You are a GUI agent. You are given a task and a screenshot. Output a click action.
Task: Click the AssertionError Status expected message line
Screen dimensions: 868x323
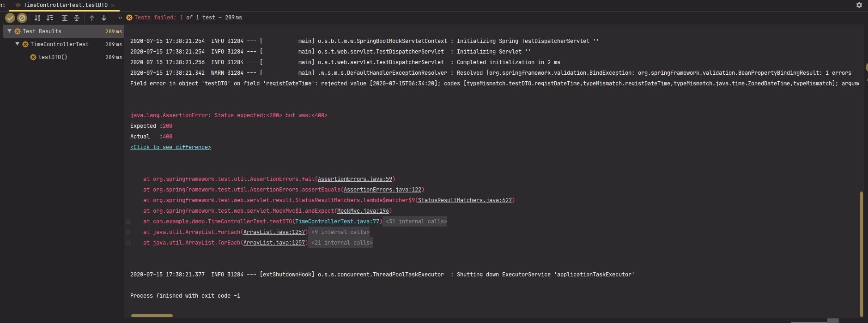(229, 115)
